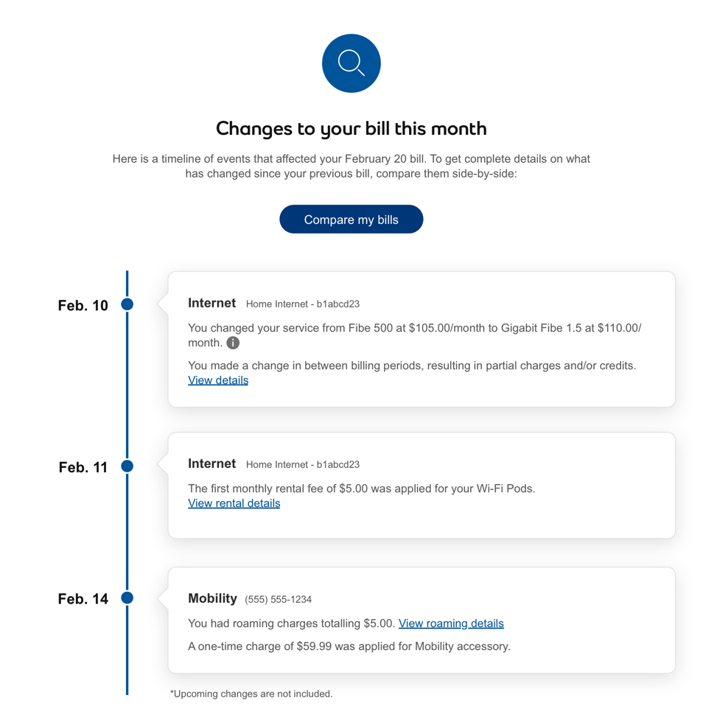The width and height of the screenshot is (728, 720).
Task: Click the Mobility title in the Feb. 14 card
Action: [x=212, y=598]
